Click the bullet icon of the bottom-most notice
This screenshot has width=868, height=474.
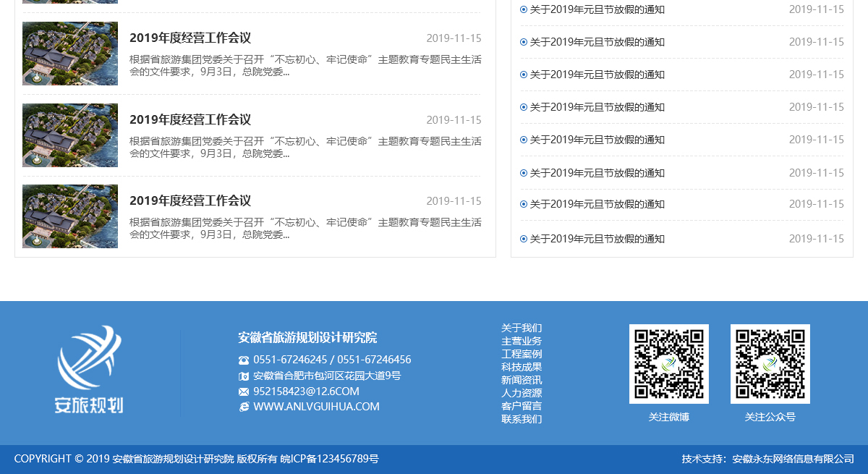tap(524, 239)
